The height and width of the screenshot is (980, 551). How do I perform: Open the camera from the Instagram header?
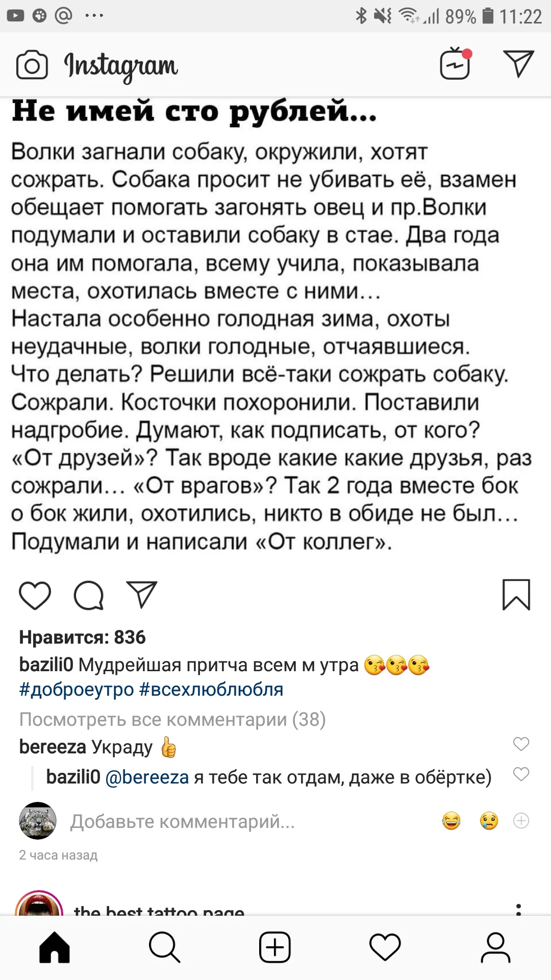[31, 65]
